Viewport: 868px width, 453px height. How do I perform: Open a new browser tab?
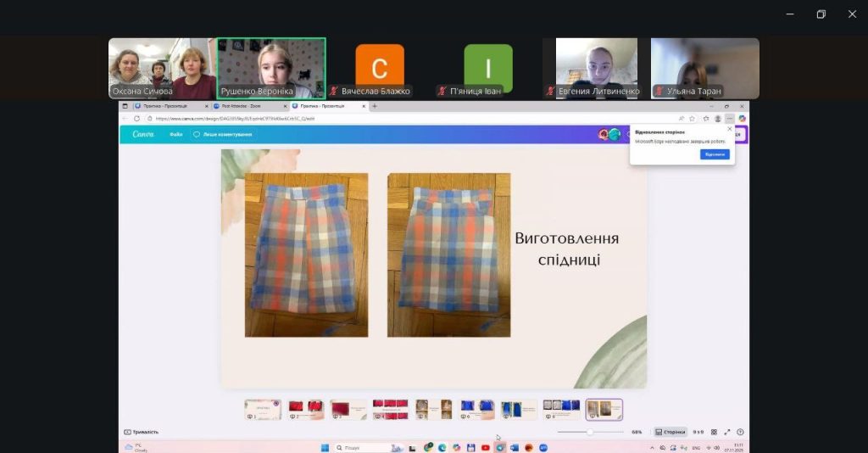(375, 106)
